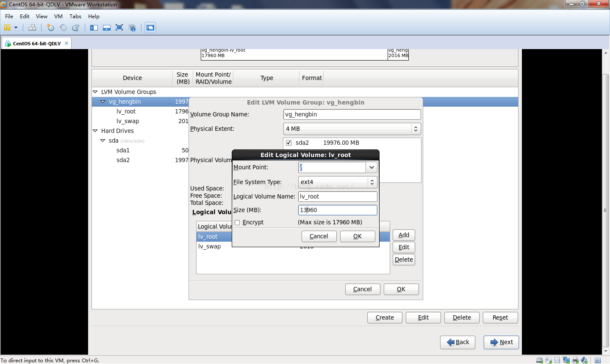Click the Back button
610x364 pixels.
(457, 342)
